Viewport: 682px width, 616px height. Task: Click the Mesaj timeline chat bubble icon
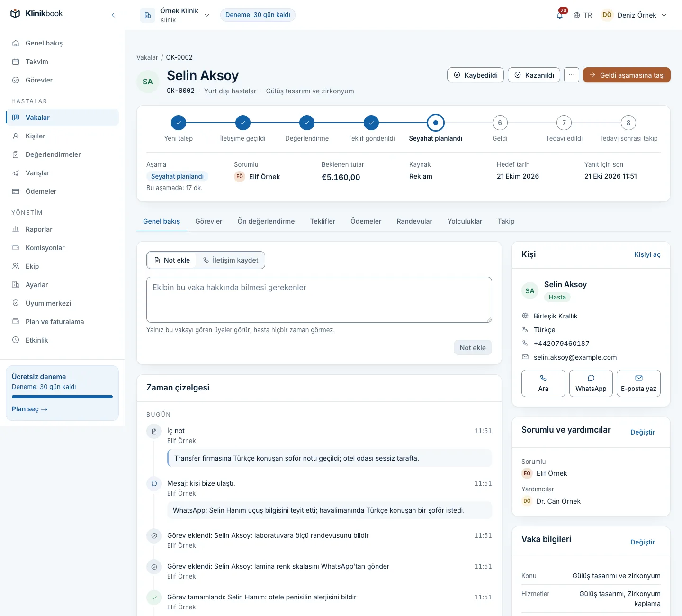(x=154, y=484)
